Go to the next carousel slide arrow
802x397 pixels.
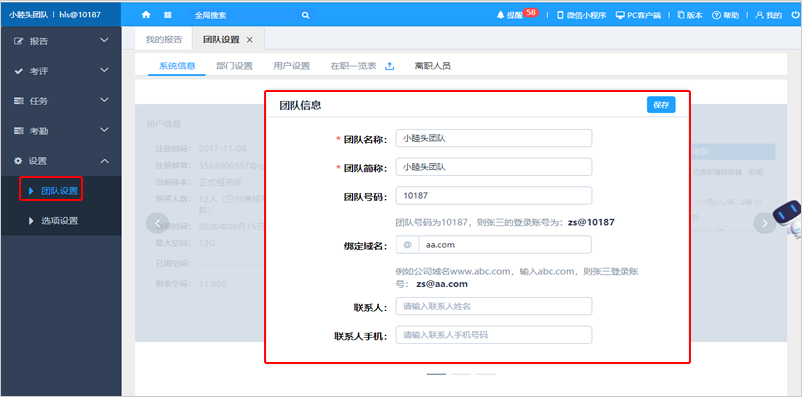pyautogui.click(x=765, y=223)
